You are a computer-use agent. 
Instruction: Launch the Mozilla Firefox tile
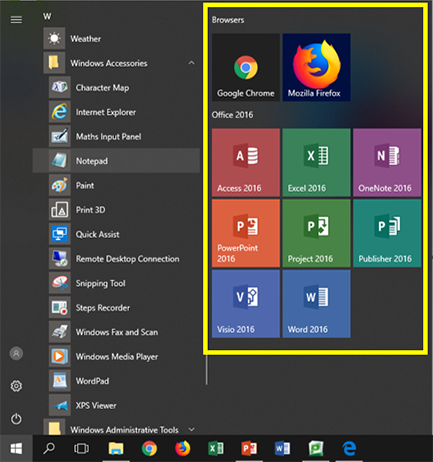pos(316,67)
